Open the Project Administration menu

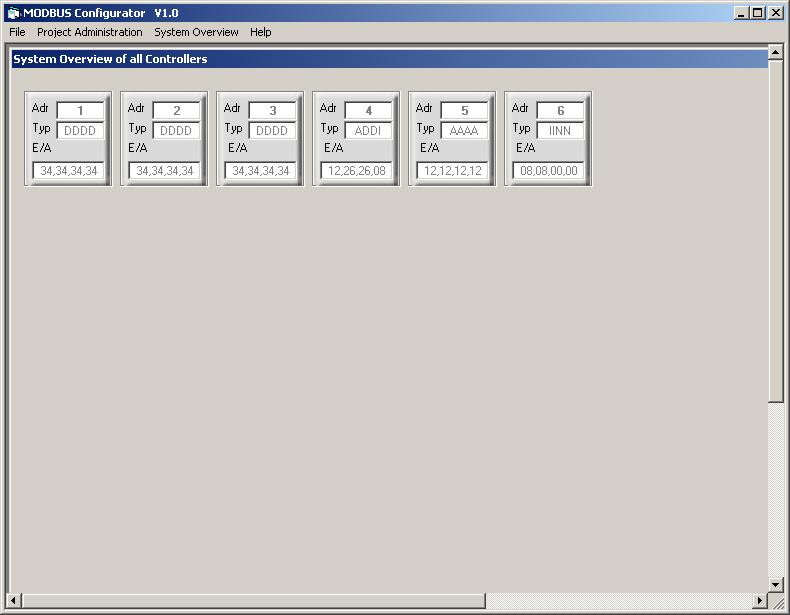coord(90,32)
